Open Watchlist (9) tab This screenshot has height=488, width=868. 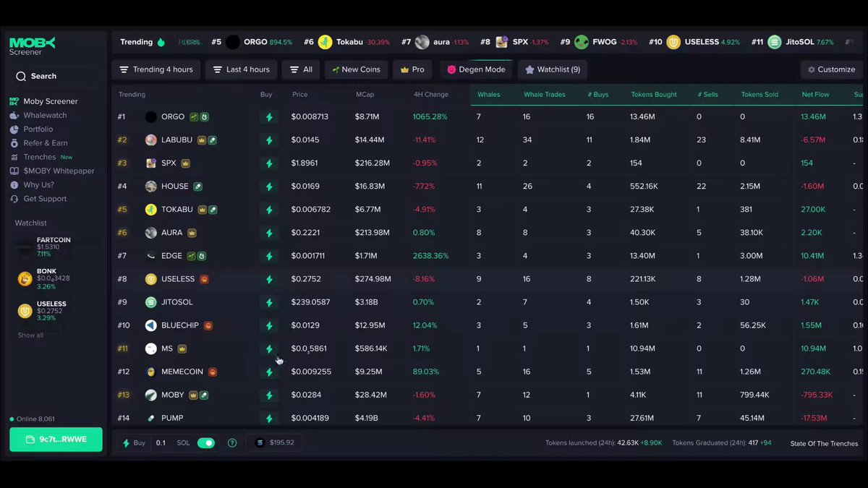[553, 69]
